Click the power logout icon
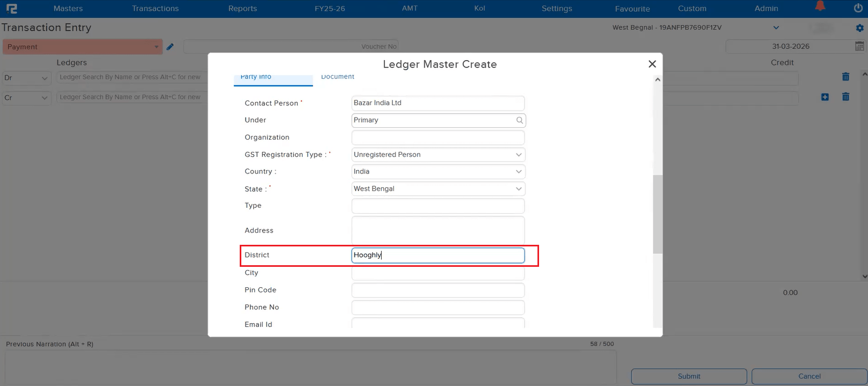Screen dimensions: 868x386 pos(858,8)
